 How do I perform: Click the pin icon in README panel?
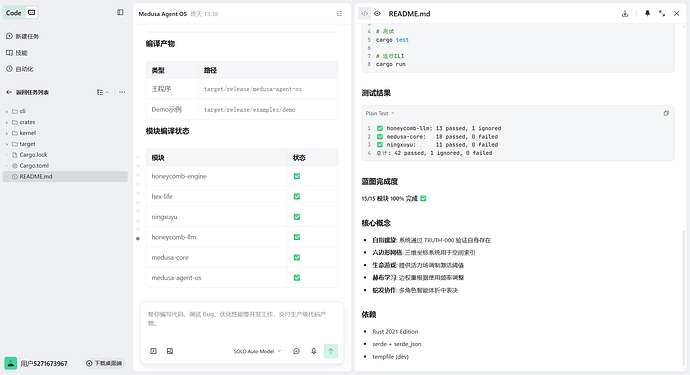point(647,14)
